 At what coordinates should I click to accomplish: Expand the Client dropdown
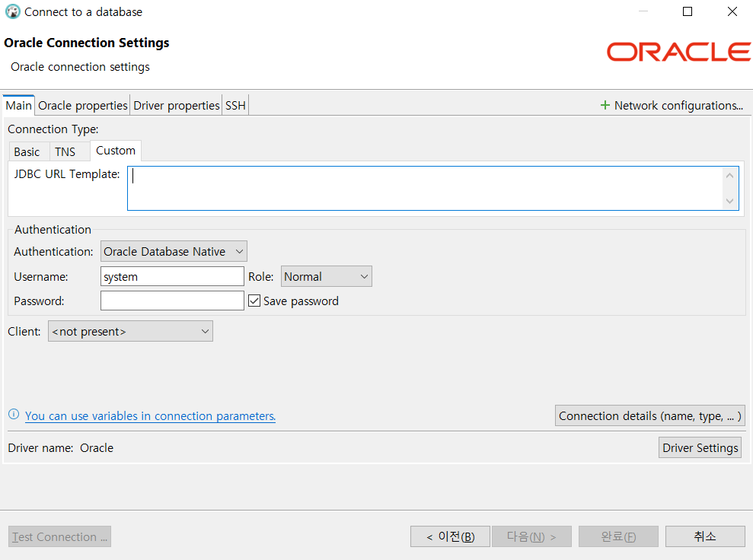click(x=130, y=331)
